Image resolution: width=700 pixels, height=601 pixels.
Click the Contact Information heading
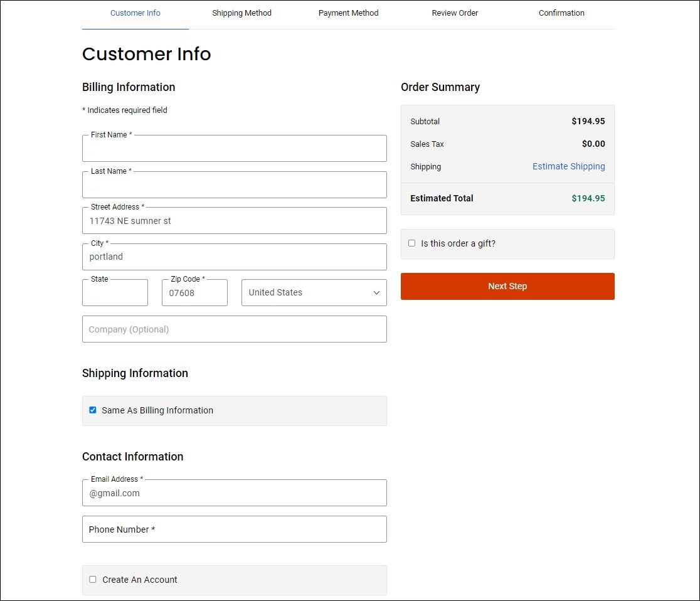click(x=132, y=456)
